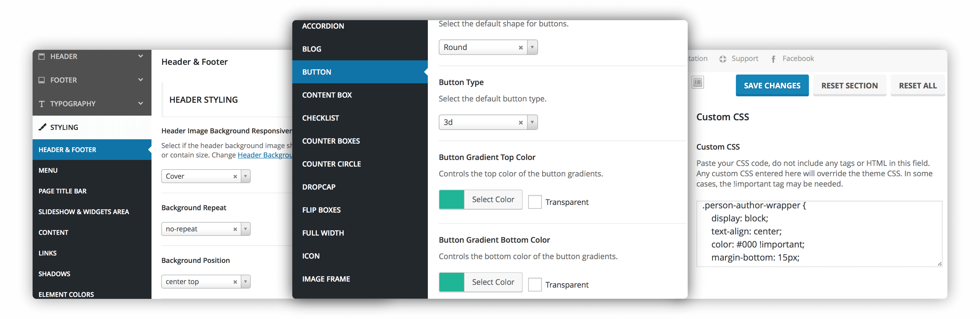
Task: Open the Header Background link
Action: [265, 155]
